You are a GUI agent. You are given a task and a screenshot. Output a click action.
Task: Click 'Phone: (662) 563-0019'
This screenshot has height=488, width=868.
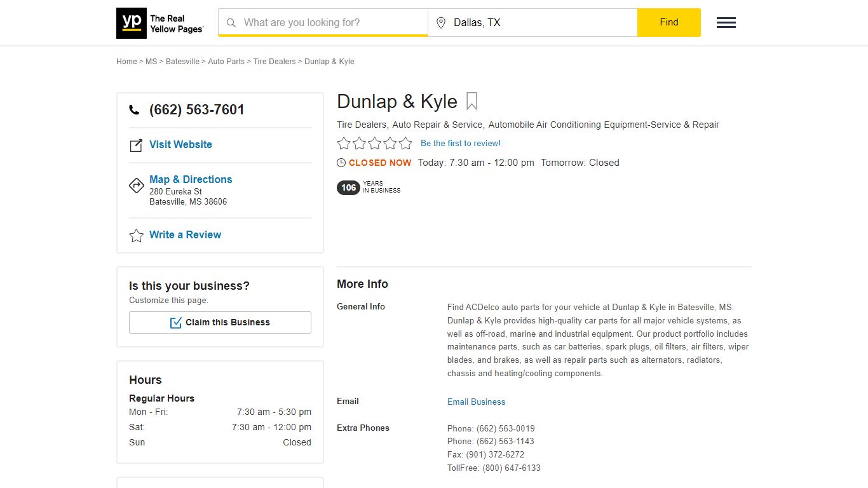pos(491,428)
